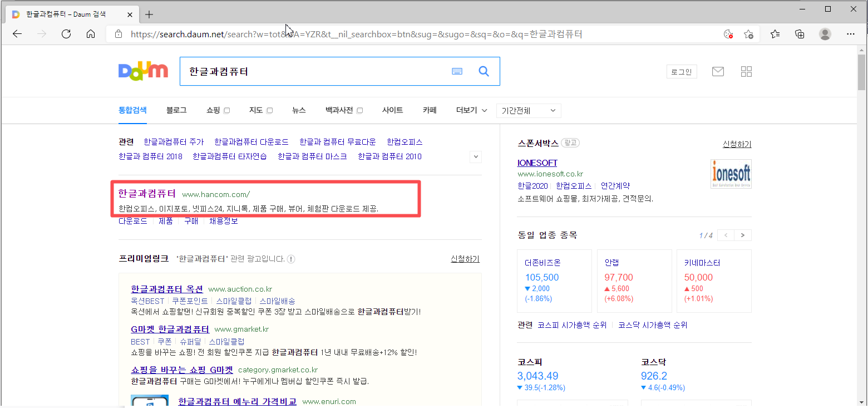Viewport: 868px width, 408px height.
Task: Click 코스닥 시가총액 순위 link
Action: coord(653,325)
